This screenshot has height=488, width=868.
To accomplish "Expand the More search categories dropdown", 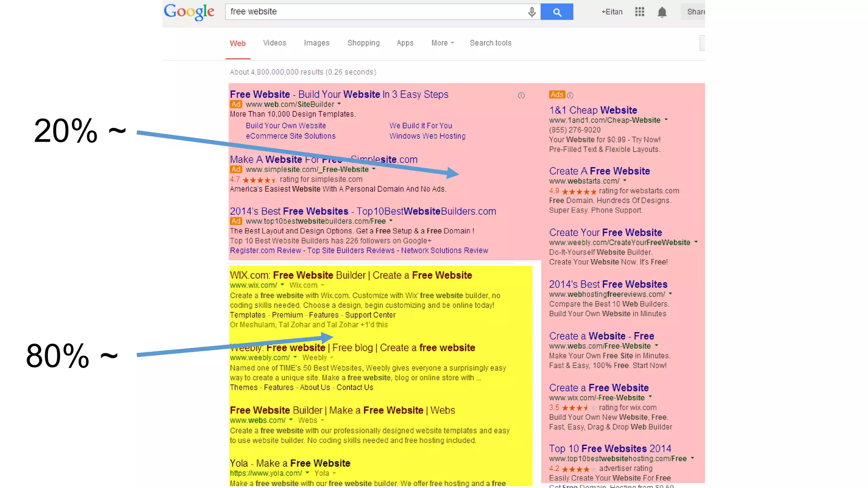I will [442, 43].
